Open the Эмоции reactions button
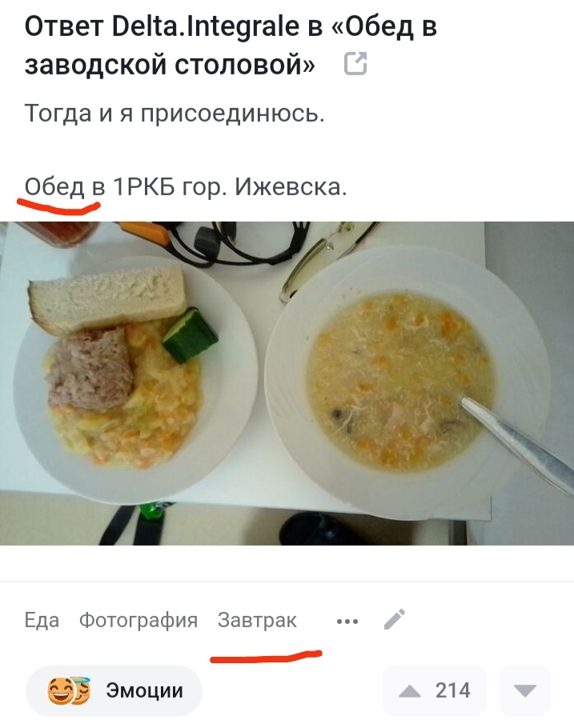Image resolution: width=574 pixels, height=728 pixels. tap(114, 691)
